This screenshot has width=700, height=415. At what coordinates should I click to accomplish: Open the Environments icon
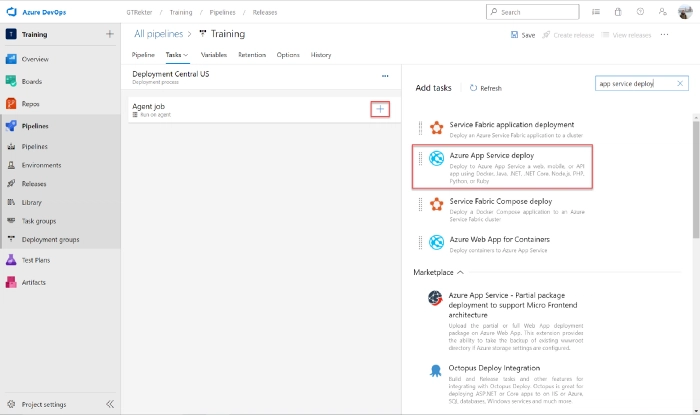(x=11, y=165)
